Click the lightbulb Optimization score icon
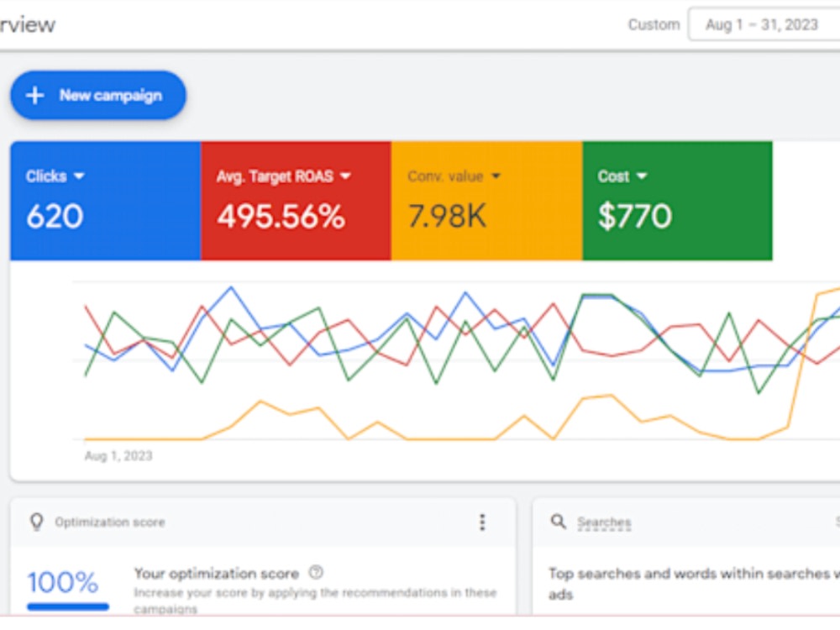This screenshot has height=630, width=840. click(x=36, y=522)
